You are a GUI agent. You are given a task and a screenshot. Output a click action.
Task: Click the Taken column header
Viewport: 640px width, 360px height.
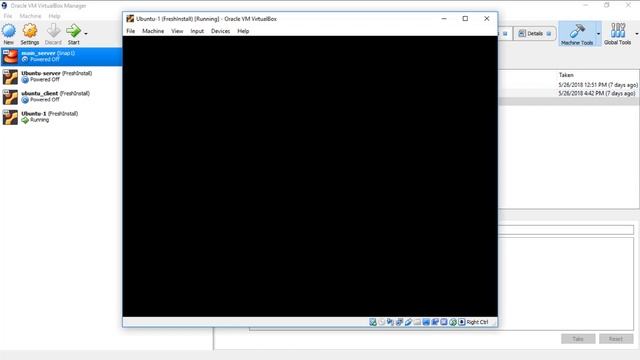point(566,75)
